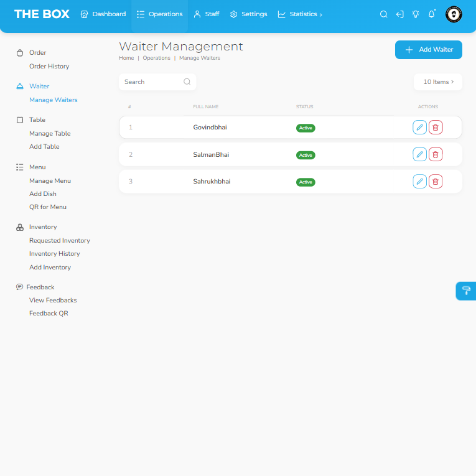Delete waiter Sahrukhbhai using trash icon
The image size is (476, 476).
coord(436,182)
